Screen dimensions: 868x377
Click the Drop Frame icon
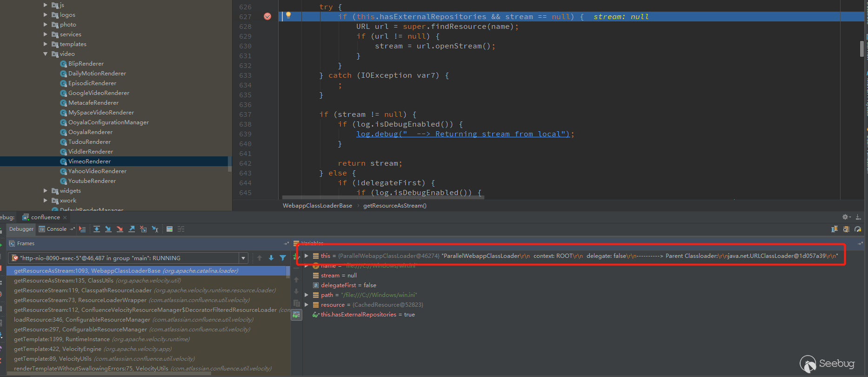pyautogui.click(x=143, y=229)
